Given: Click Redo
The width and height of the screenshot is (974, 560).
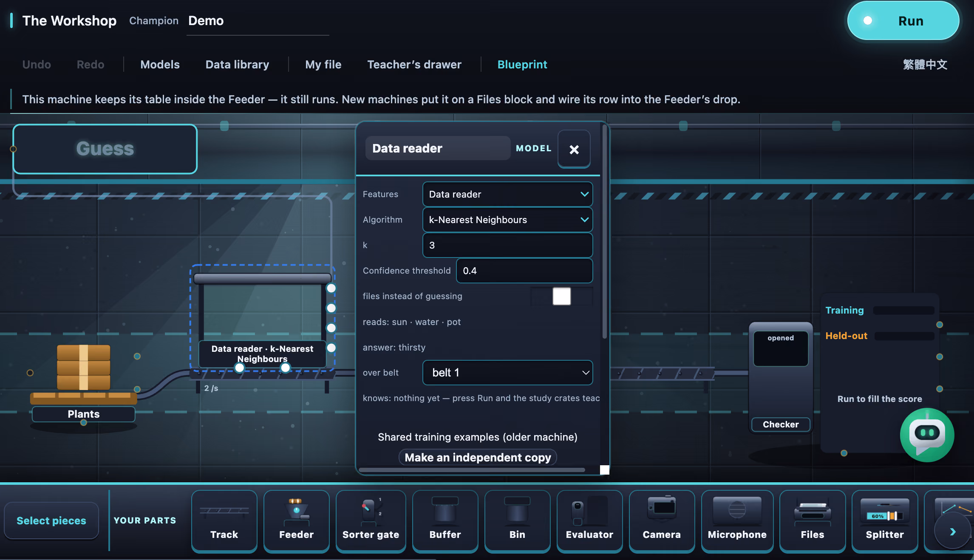Looking at the screenshot, I should click(91, 65).
